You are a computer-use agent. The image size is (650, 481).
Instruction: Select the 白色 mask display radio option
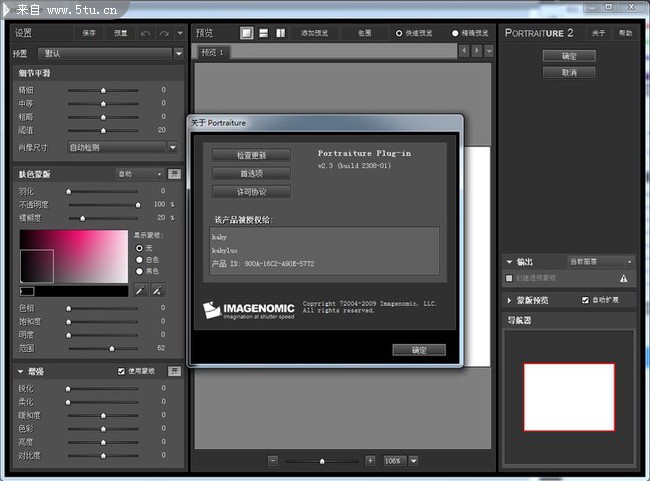pyautogui.click(x=139, y=260)
